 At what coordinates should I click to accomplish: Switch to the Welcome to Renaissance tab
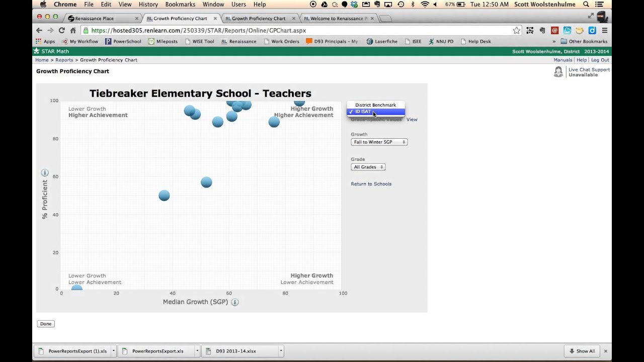click(334, 18)
